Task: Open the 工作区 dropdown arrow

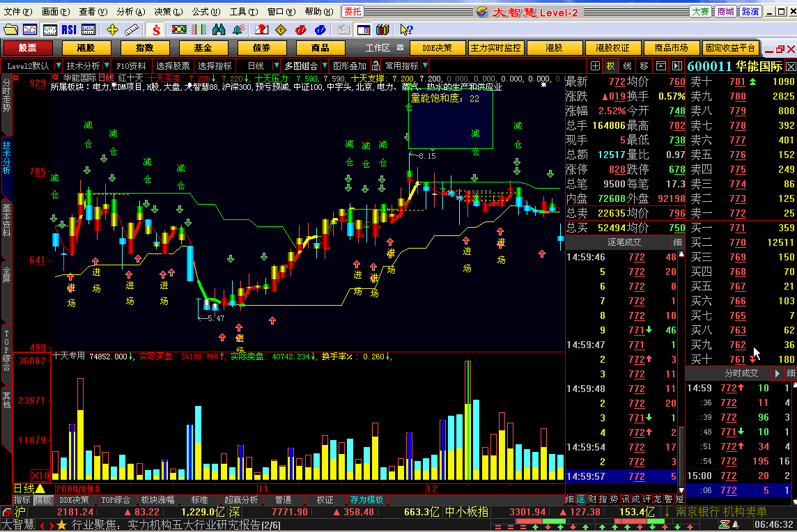Action: click(x=400, y=48)
